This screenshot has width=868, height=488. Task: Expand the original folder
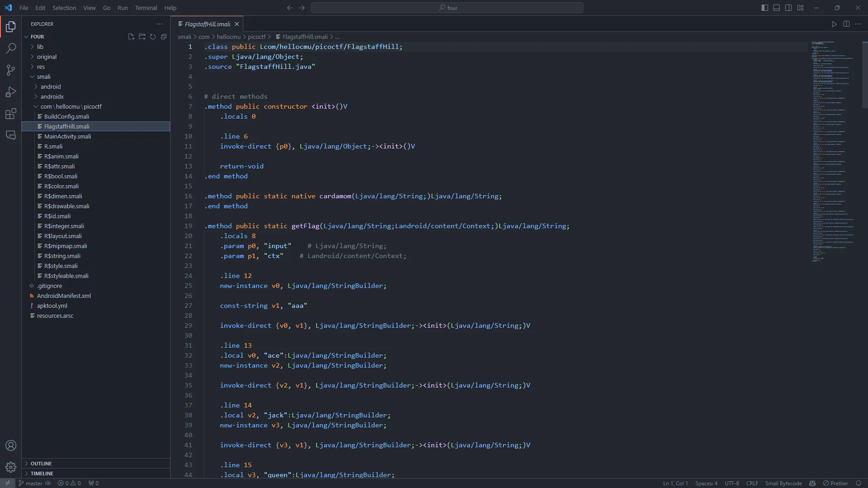(96, 57)
